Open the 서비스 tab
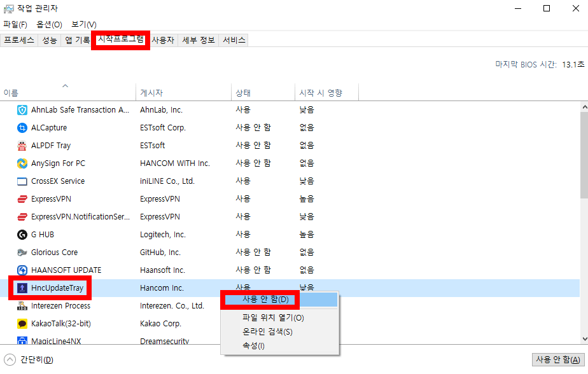 click(234, 39)
